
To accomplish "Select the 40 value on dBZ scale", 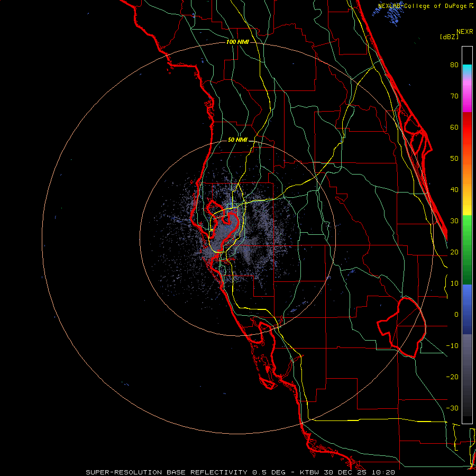I will click(x=454, y=190).
